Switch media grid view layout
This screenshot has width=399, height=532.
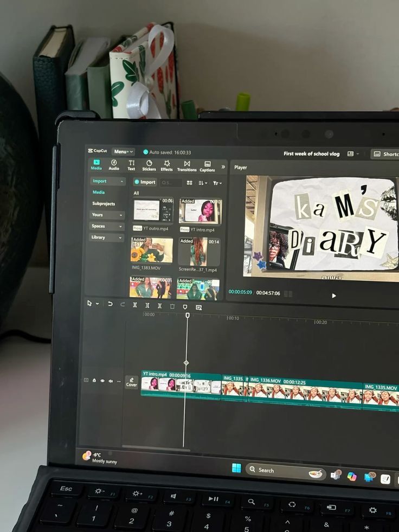pos(190,183)
